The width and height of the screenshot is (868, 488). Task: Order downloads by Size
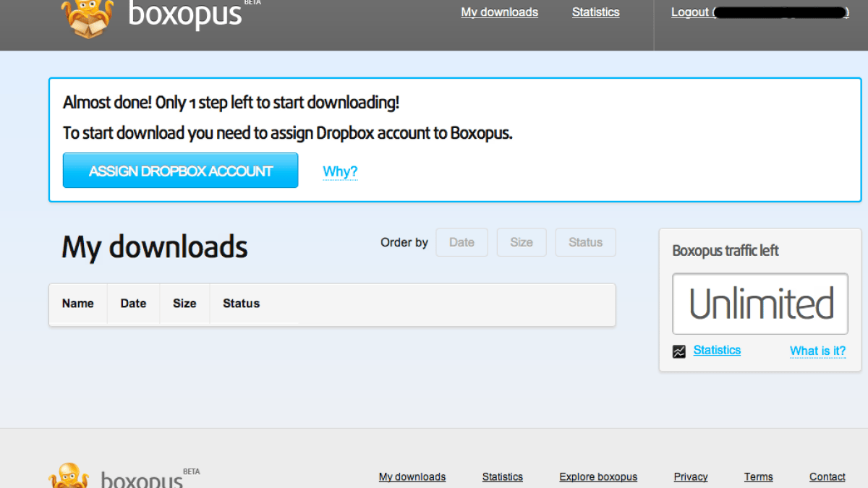coord(522,242)
